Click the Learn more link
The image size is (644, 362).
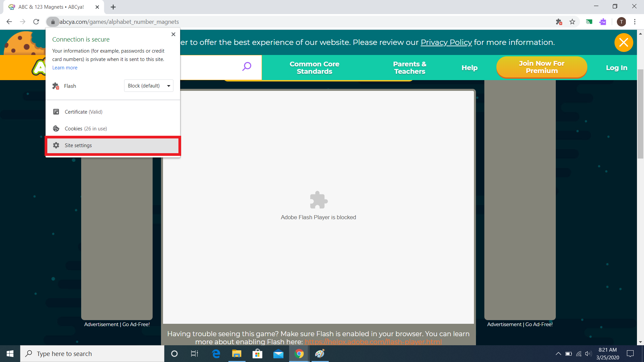coord(65,68)
